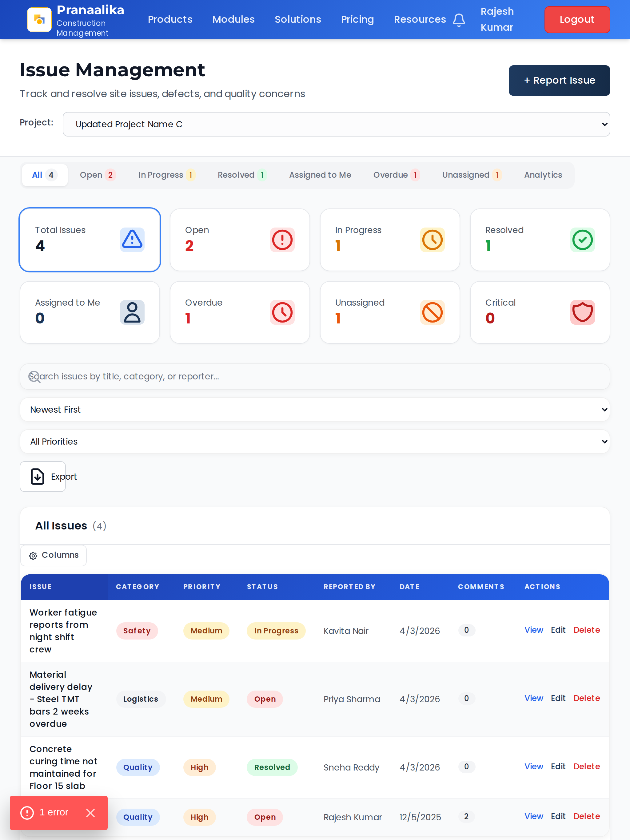Screen dimensions: 630x840
Task: Click the Overdue card clock icon
Action: coord(282,312)
